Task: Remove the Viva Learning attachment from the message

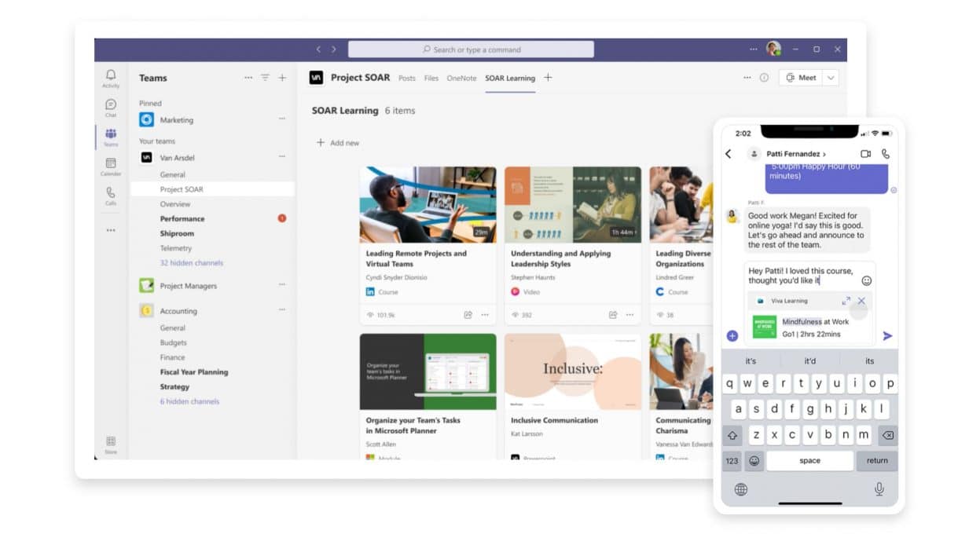Action: click(x=861, y=301)
